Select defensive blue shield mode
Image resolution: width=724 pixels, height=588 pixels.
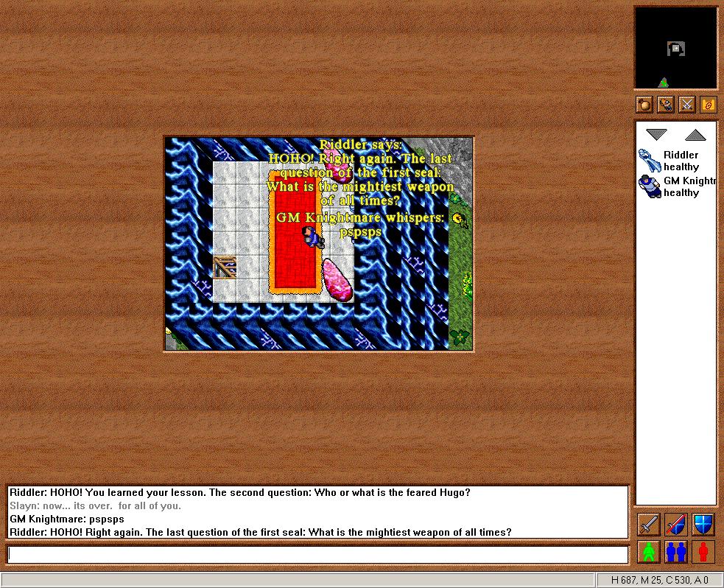[x=703, y=525]
